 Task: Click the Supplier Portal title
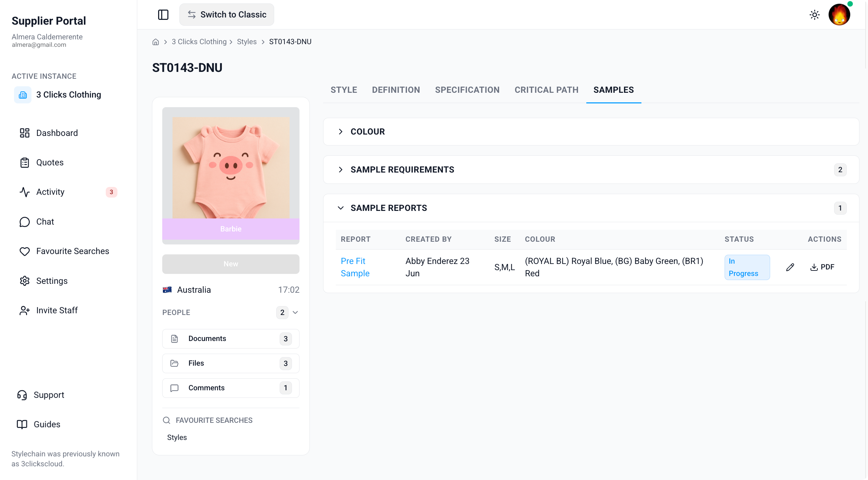coord(49,21)
